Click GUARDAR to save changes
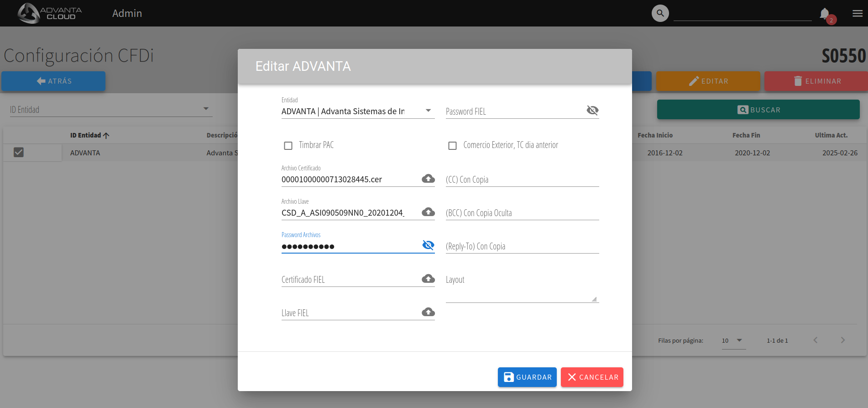The width and height of the screenshot is (868, 408). pyautogui.click(x=527, y=377)
